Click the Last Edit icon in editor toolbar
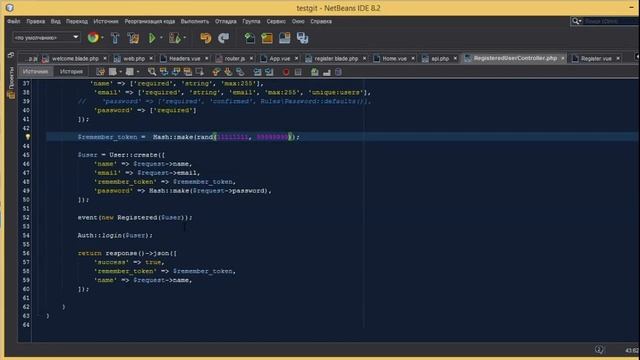This screenshot has height=360, width=640. coord(100,72)
